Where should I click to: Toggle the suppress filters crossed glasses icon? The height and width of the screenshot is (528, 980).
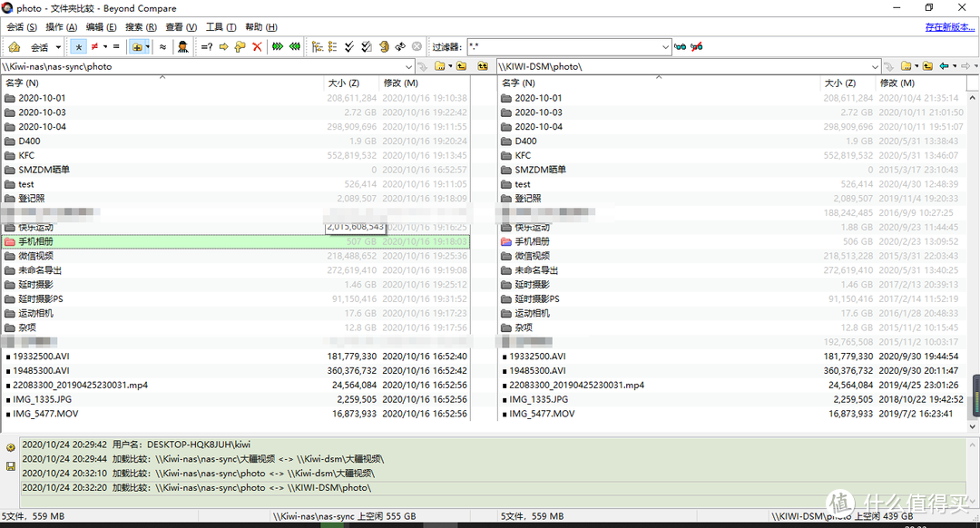click(696, 47)
